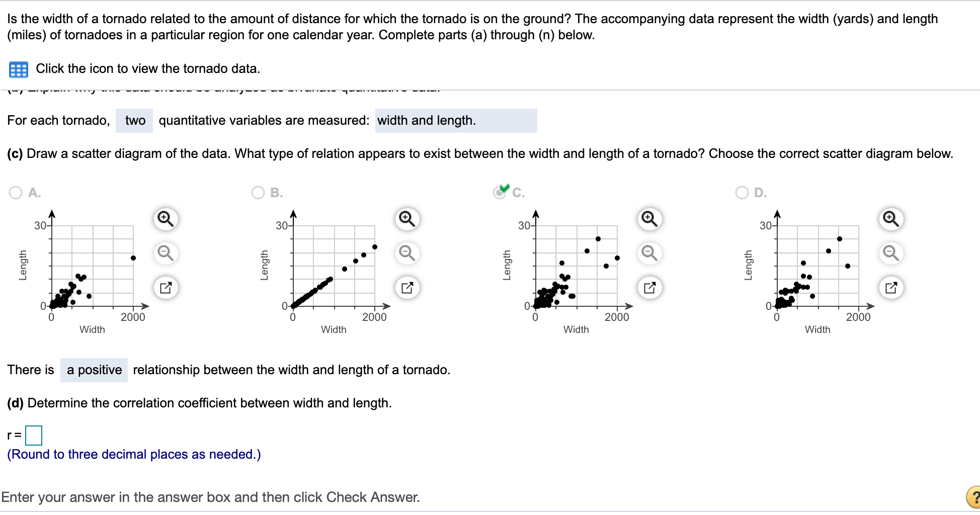980x515 pixels.
Task: Zoom out on scatter diagram C
Action: [648, 254]
